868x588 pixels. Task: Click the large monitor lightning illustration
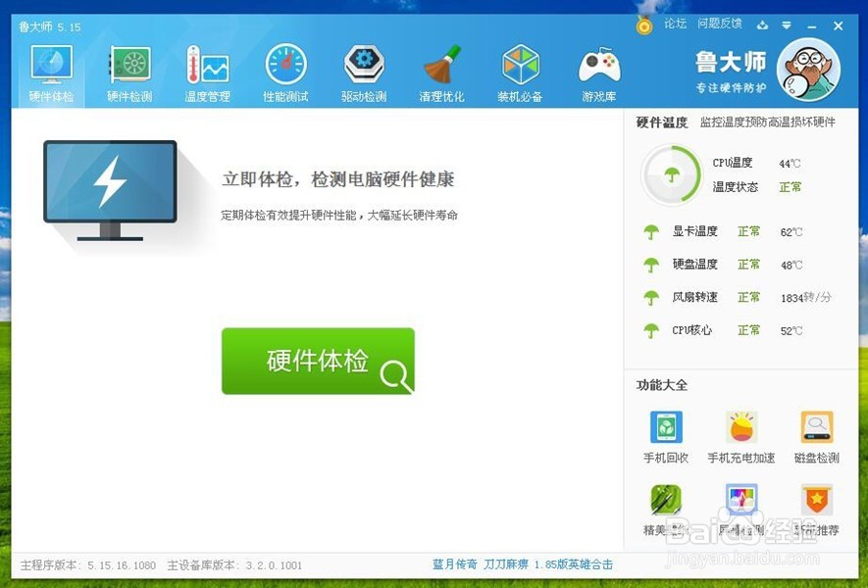[x=110, y=190]
